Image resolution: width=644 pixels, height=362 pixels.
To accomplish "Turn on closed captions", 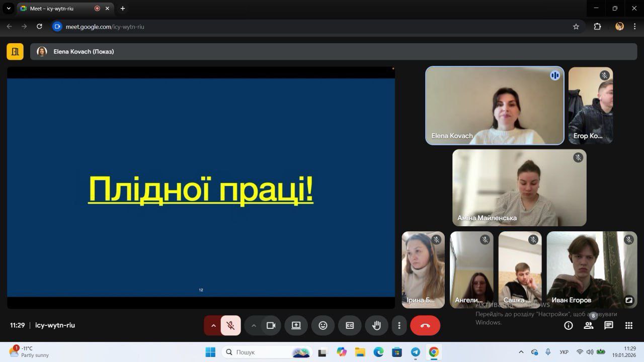I will pyautogui.click(x=350, y=325).
